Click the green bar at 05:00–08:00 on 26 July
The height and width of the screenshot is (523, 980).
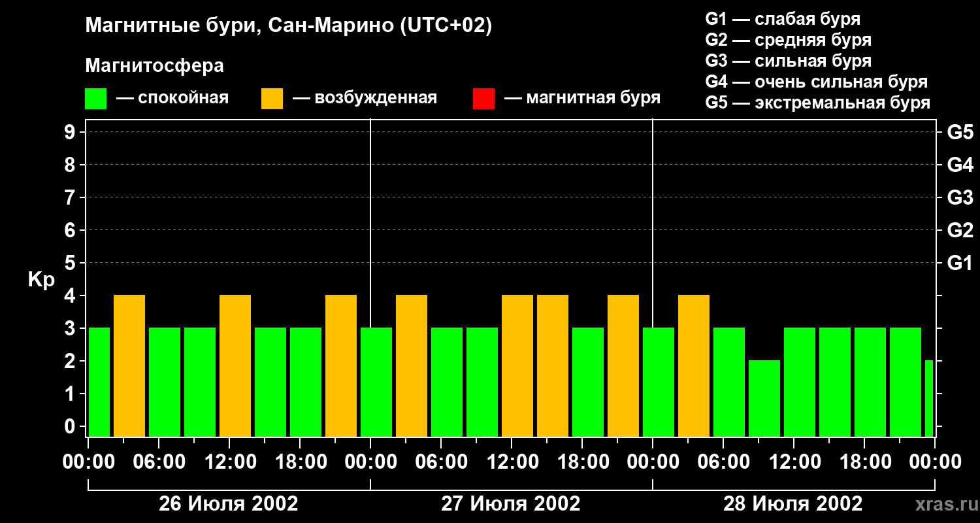pyautogui.click(x=165, y=382)
